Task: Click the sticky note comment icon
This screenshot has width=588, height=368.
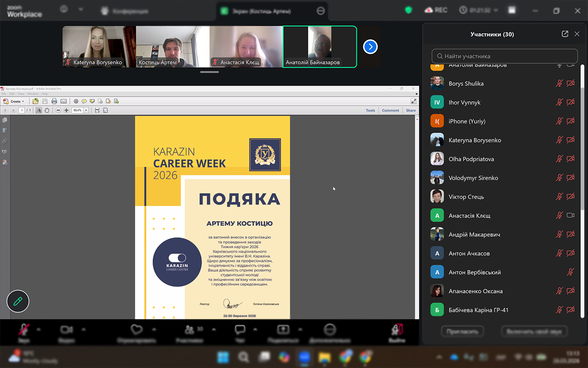Action: [84, 101]
